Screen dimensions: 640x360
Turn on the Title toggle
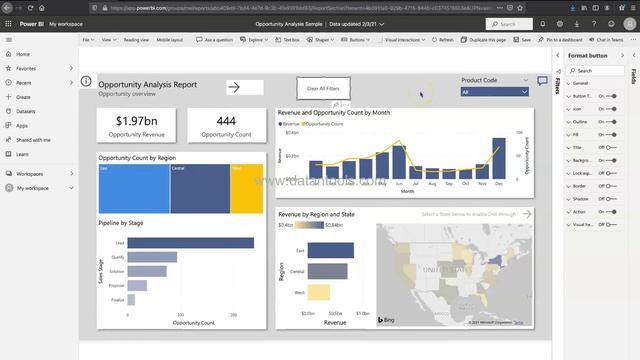click(611, 147)
